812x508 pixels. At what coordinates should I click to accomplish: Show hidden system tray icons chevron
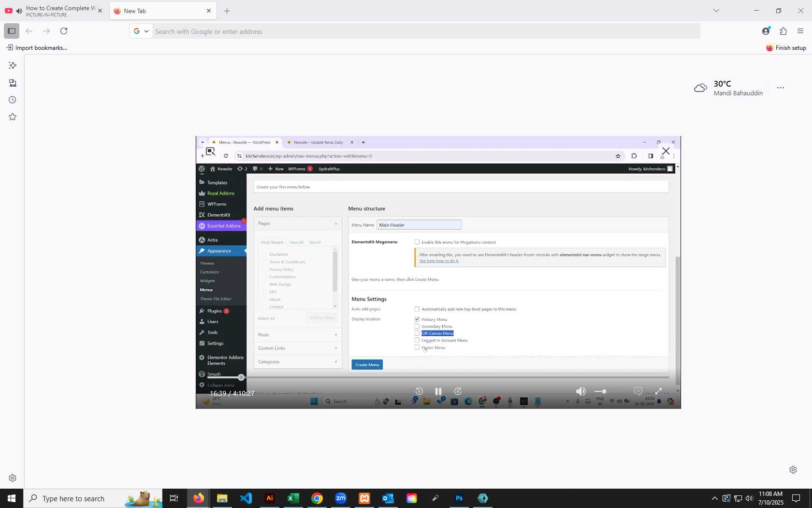(714, 498)
